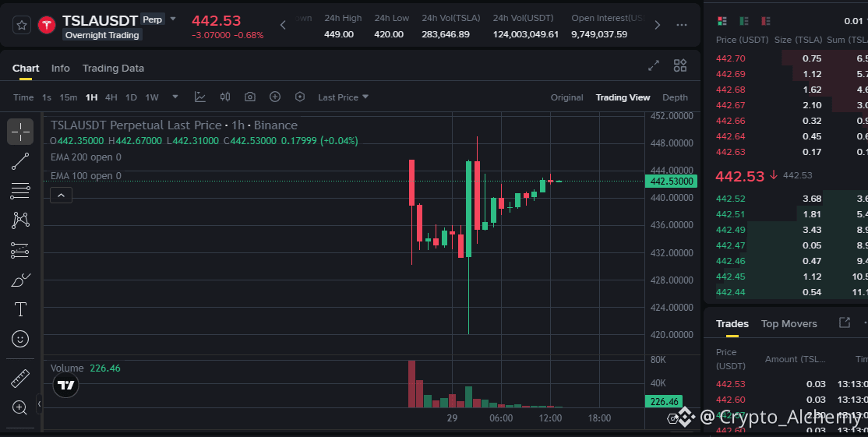Select the ruler measure tool

[20, 379]
